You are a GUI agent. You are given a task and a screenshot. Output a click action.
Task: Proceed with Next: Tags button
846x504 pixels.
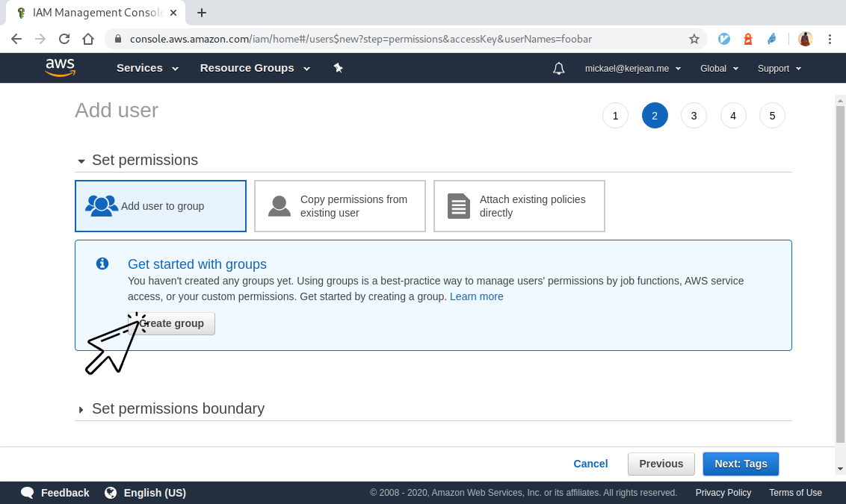pos(741,464)
